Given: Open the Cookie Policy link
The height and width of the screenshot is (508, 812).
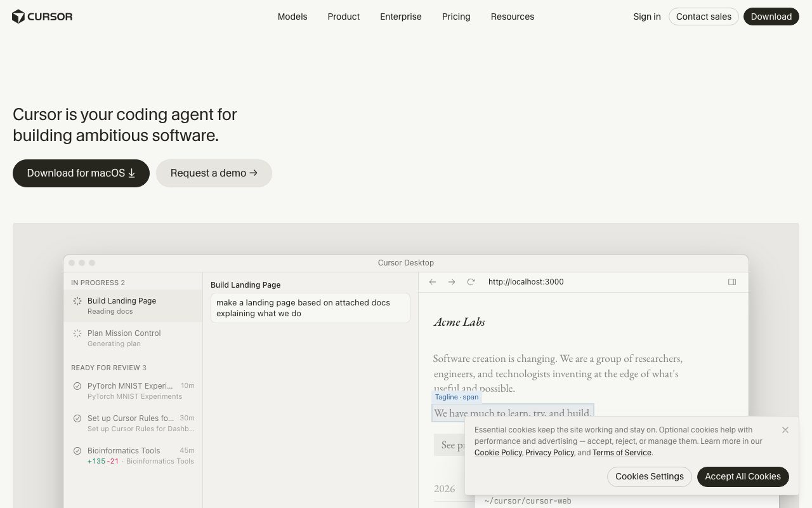Looking at the screenshot, I should [x=498, y=453].
